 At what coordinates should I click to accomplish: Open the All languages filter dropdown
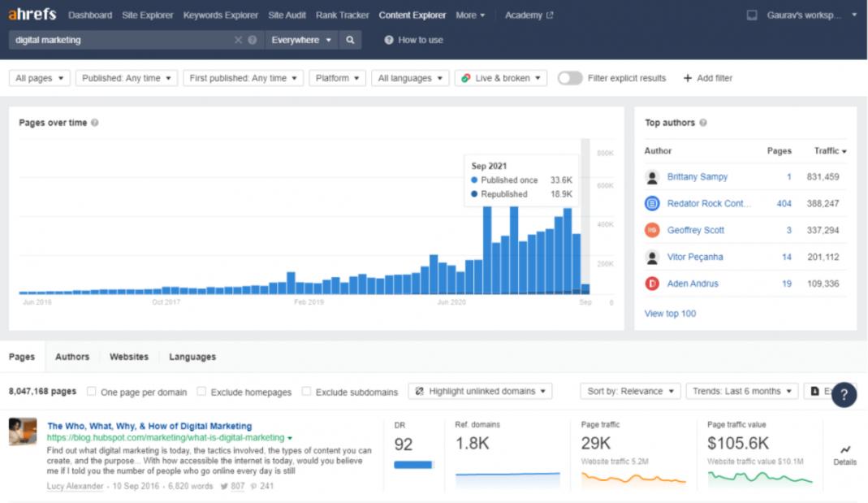410,78
